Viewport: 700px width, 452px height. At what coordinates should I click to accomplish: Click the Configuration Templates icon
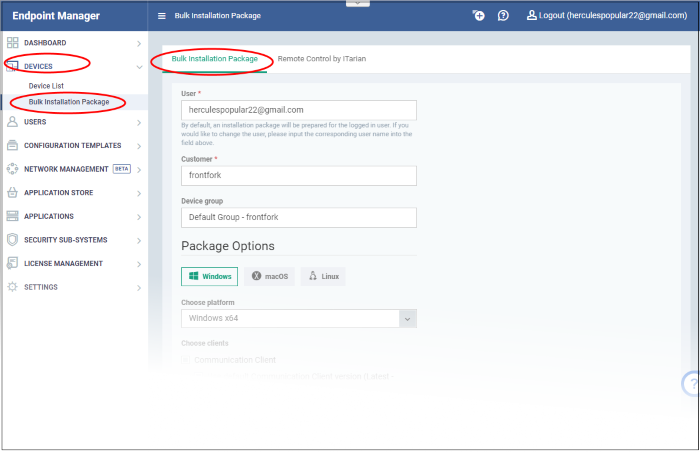click(x=12, y=146)
